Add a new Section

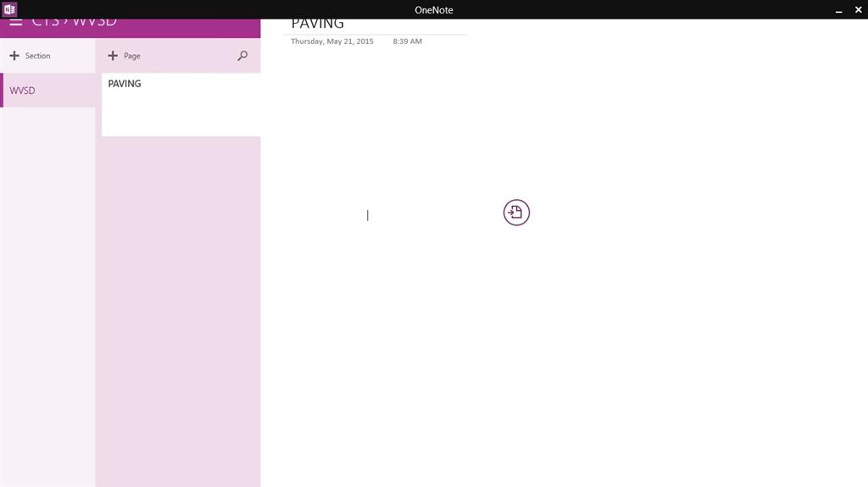(30, 55)
